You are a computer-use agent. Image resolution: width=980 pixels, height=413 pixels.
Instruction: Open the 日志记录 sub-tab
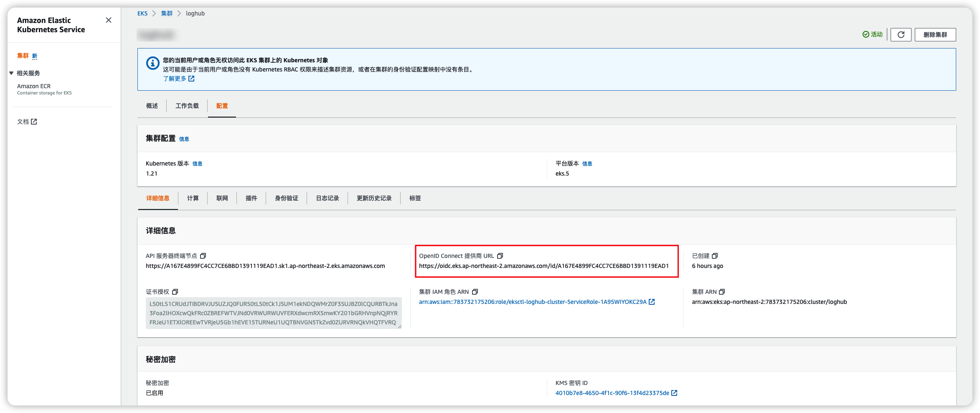point(328,198)
